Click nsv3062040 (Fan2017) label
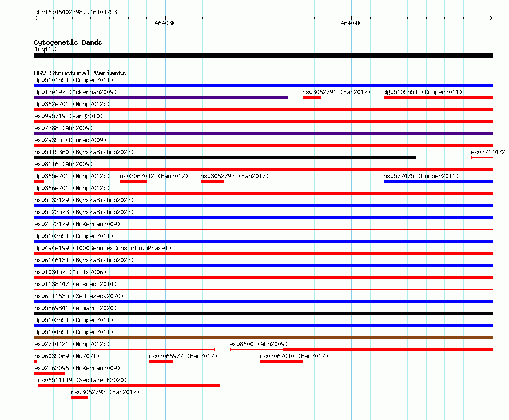509x420 pixels. tap(294, 356)
